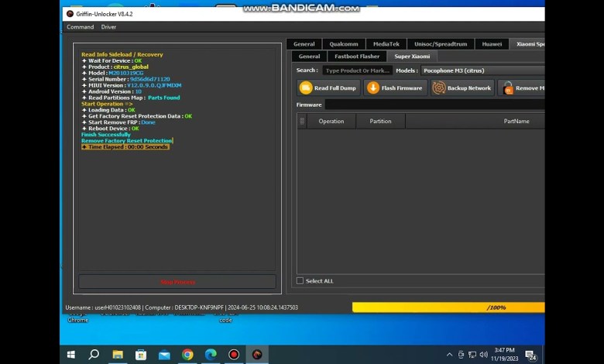The image size is (604, 364).
Task: Click the Flash Firmware button
Action: [395, 88]
